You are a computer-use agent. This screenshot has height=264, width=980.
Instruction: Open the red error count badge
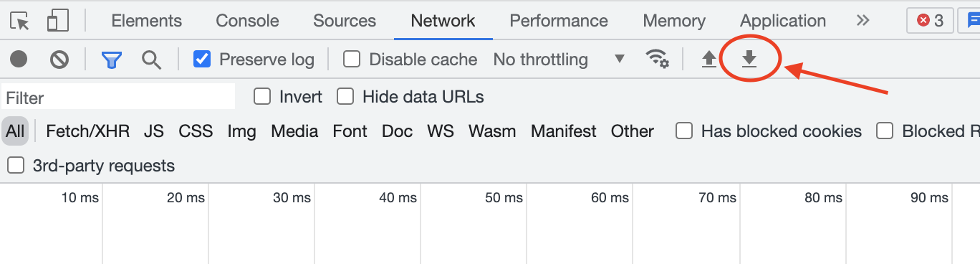930,21
